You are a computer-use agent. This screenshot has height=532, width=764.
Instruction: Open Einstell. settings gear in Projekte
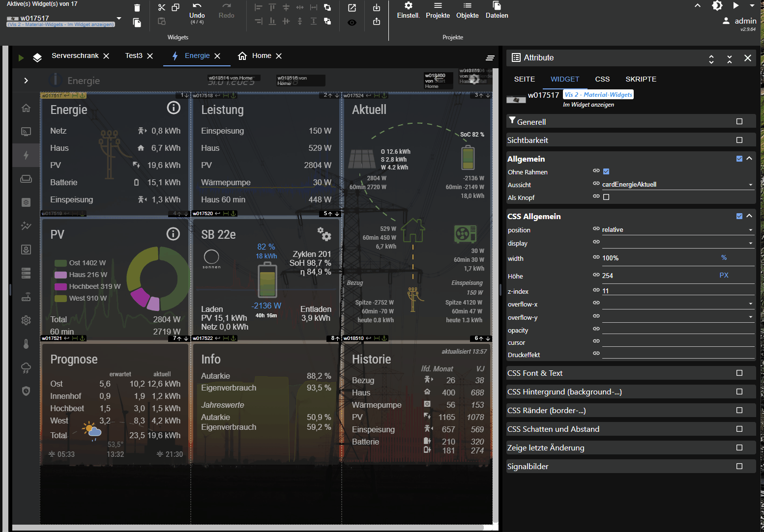click(408, 6)
